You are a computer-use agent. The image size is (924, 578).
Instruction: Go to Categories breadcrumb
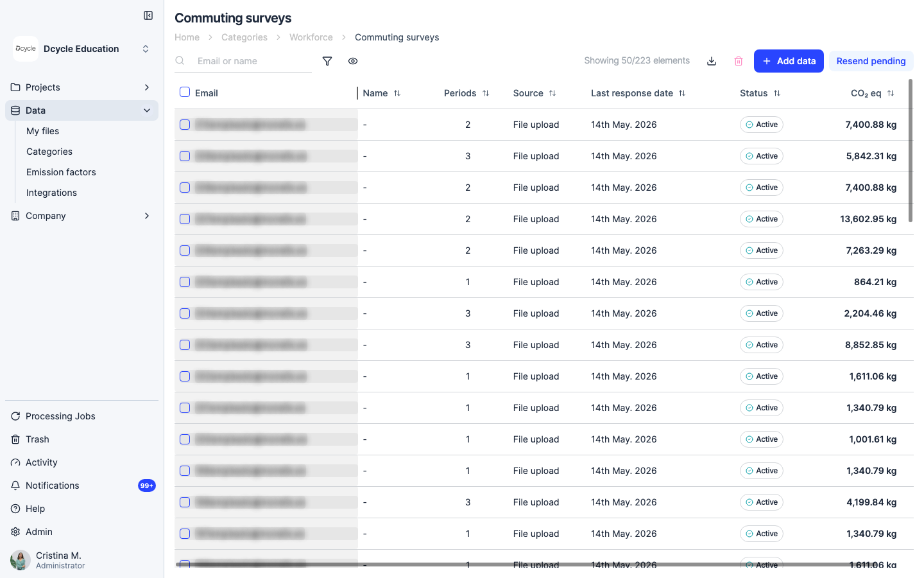click(x=244, y=37)
